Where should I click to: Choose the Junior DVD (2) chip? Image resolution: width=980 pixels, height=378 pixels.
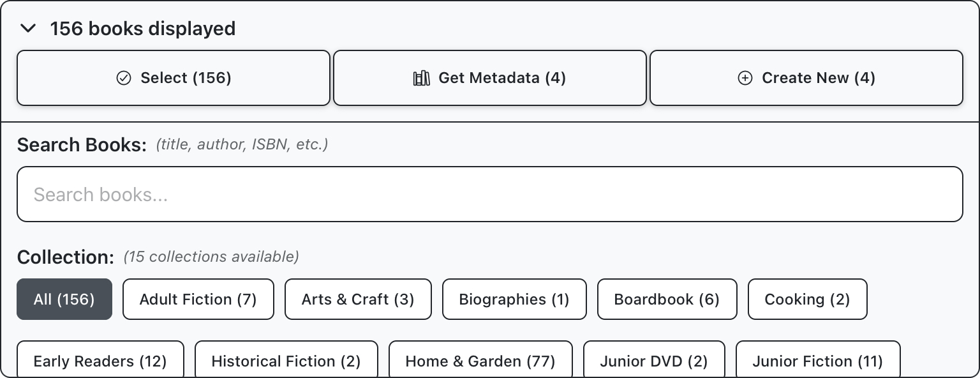654,361
